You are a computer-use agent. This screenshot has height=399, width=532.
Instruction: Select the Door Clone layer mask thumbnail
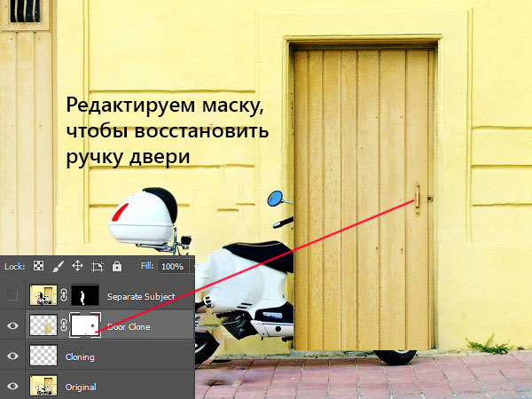(x=85, y=325)
